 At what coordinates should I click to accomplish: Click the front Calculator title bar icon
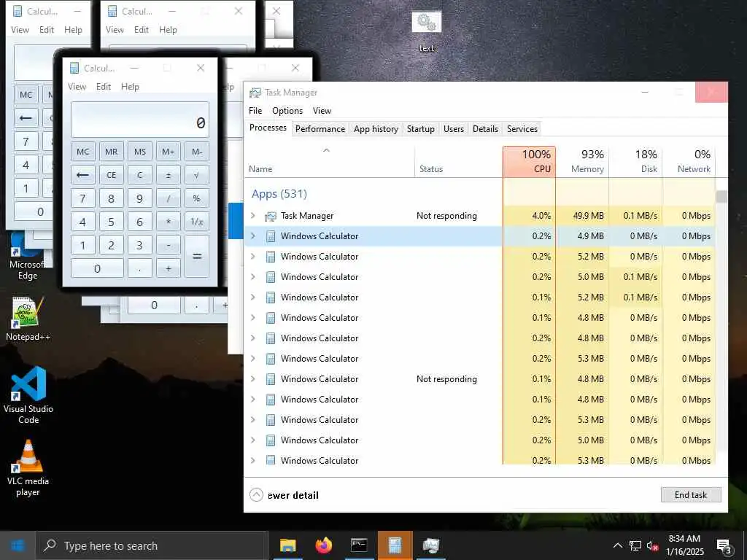pyautogui.click(x=74, y=68)
